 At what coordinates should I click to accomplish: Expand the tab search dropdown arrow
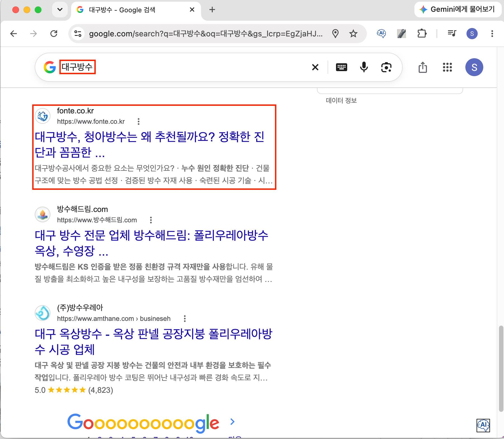pos(60,10)
